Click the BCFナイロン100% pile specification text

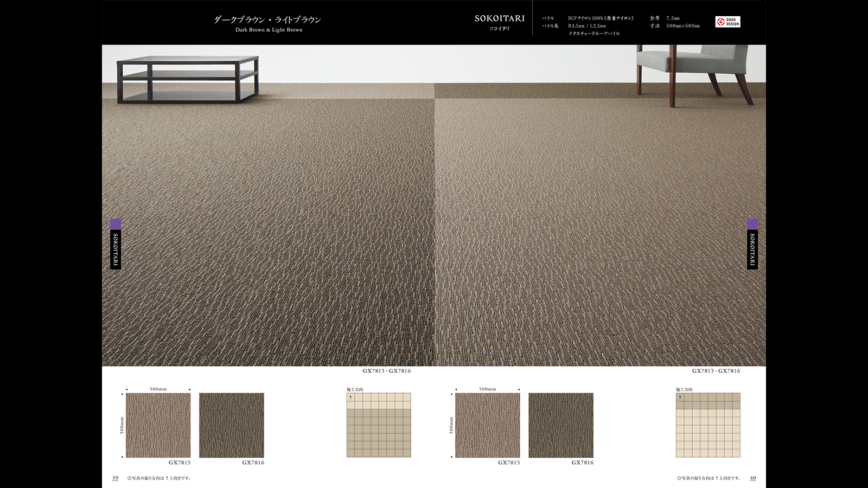[601, 18]
